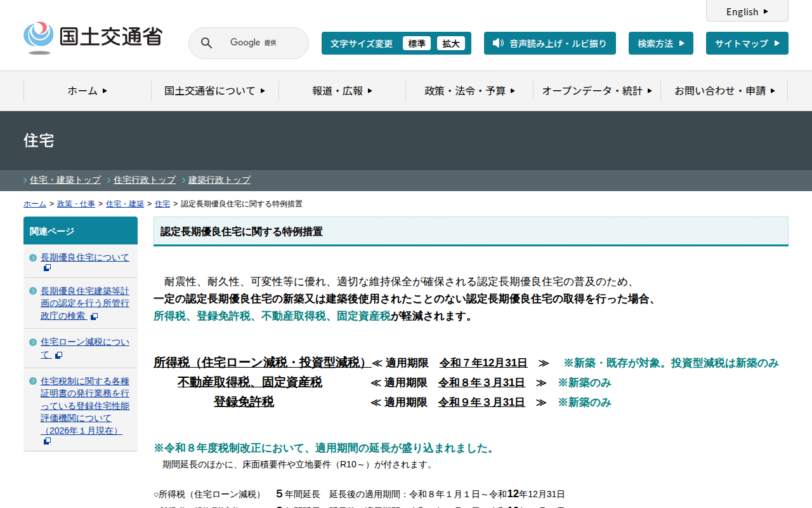Click the 国土交通省 logo
Viewport: 812px width, 508px height.
coord(93,37)
